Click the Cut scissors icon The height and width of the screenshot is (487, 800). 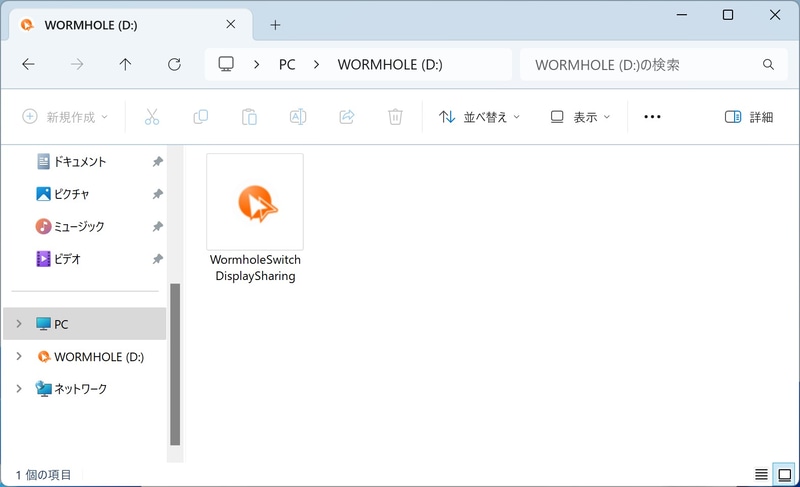click(152, 117)
